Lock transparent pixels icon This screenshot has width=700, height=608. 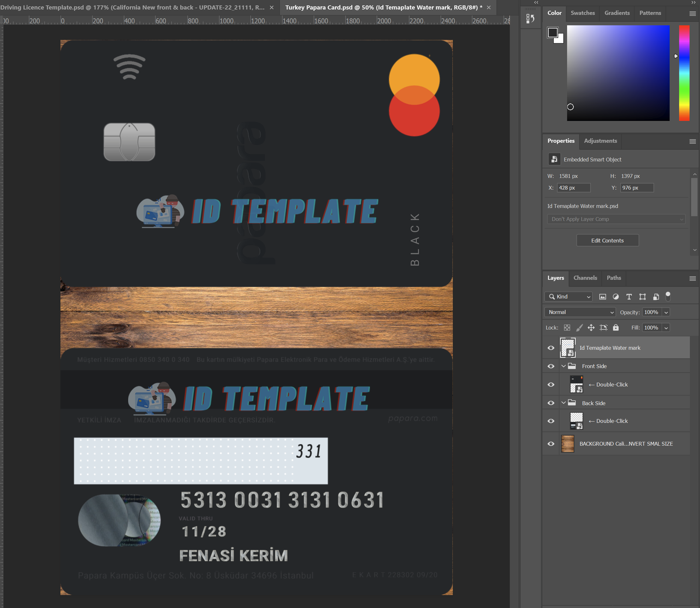[x=567, y=328]
